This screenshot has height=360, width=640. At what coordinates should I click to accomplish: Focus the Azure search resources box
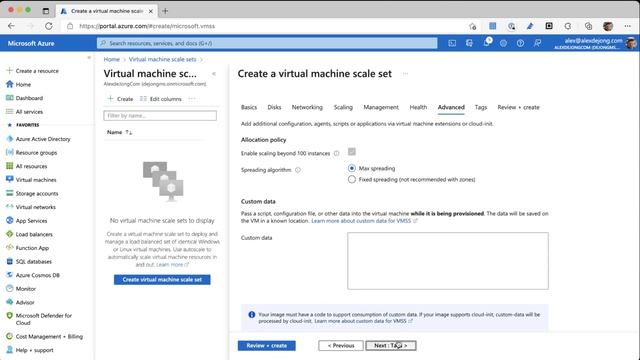tap(267, 43)
